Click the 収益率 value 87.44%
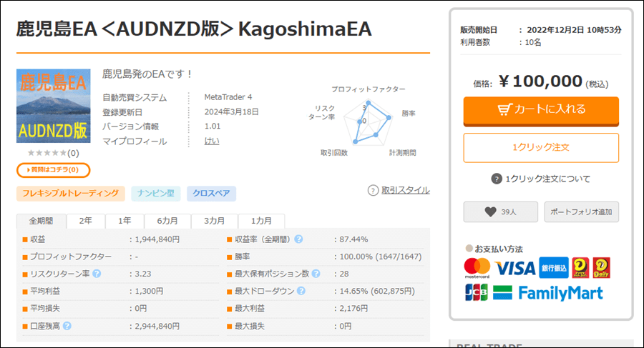This screenshot has width=644, height=348. point(353,239)
